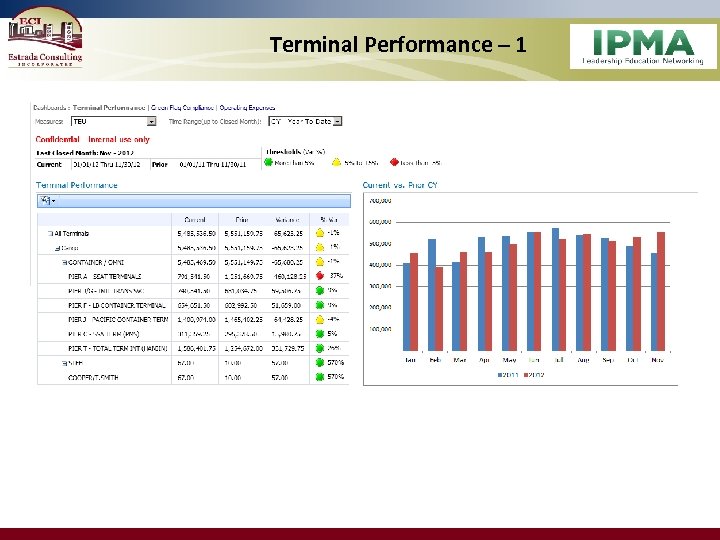Image resolution: width=720 pixels, height=540 pixels.
Task: Collapse the CONTAINER / OMNI tree node
Action: (64, 263)
